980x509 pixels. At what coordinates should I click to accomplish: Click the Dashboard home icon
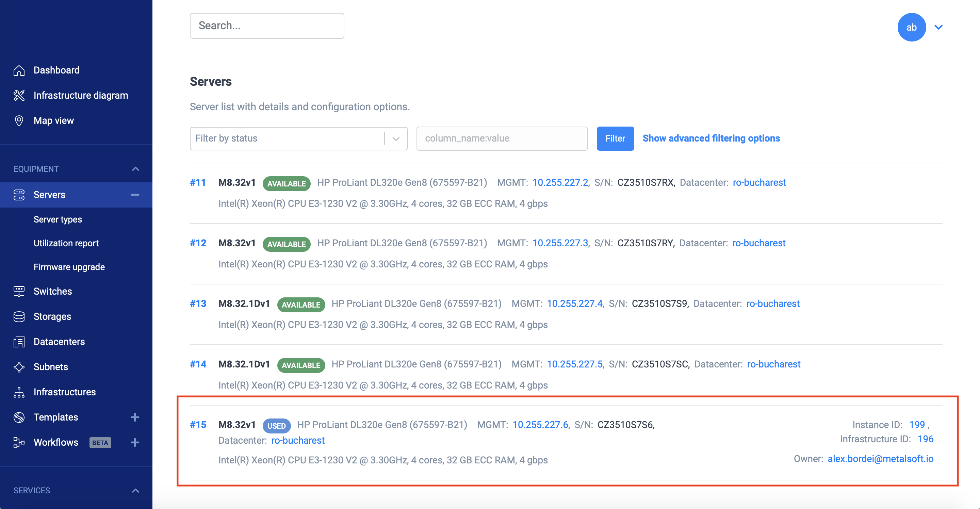pyautogui.click(x=19, y=70)
